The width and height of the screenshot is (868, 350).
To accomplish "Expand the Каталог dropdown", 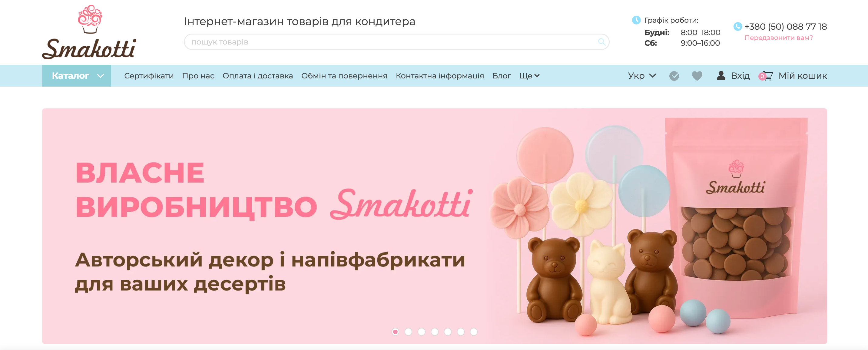I will click(x=77, y=76).
